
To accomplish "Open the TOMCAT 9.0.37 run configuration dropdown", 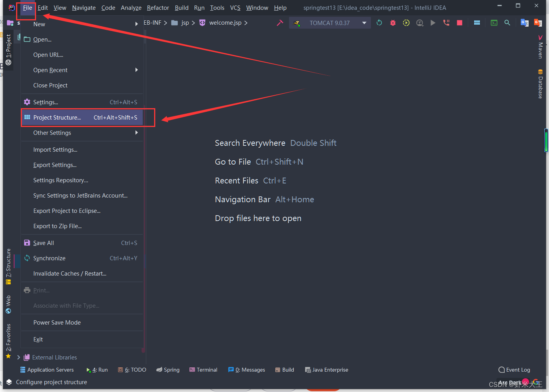I will (x=330, y=23).
